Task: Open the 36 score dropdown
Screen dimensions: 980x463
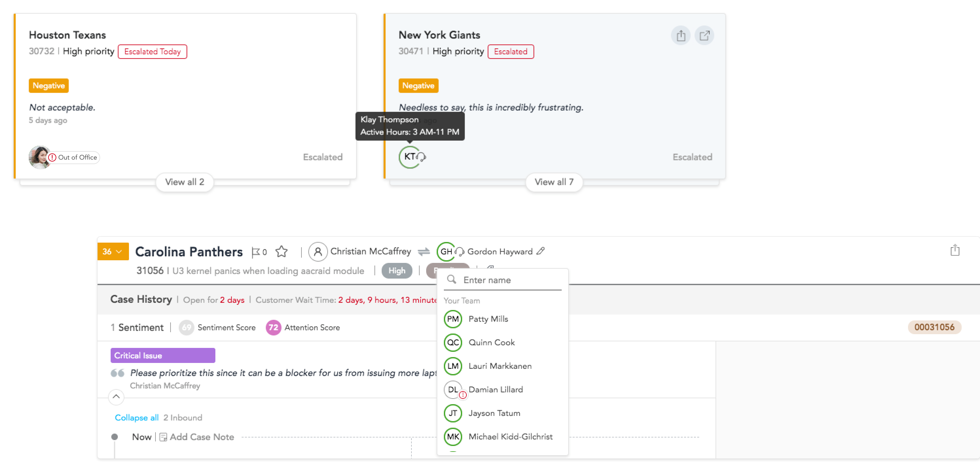Action: (x=113, y=252)
